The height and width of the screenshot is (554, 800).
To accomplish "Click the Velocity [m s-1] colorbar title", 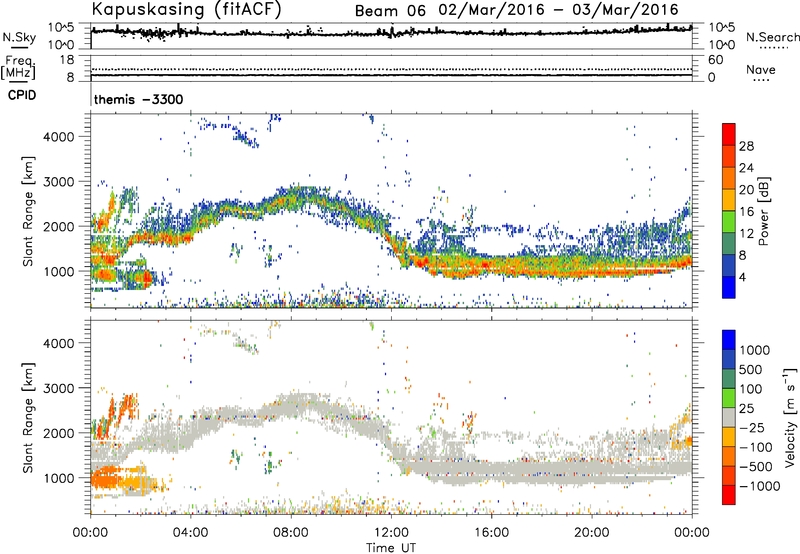I will pos(790,418).
